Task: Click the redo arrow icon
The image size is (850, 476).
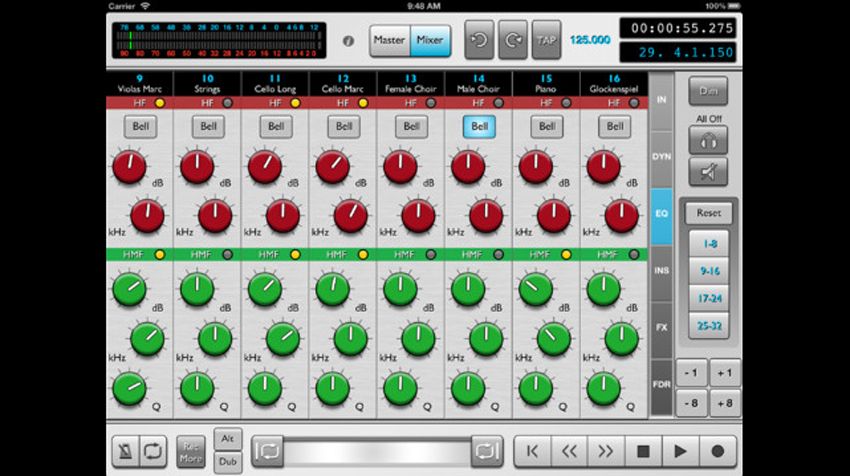Action: tap(513, 40)
